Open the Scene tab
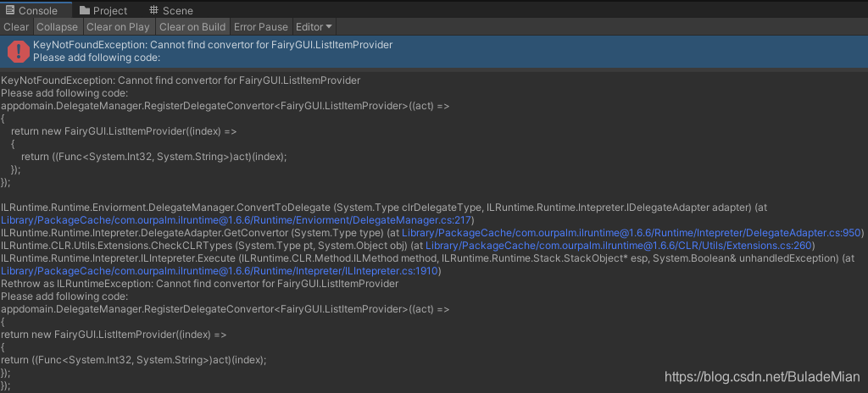Screen dimensions: 868x393 171,10
